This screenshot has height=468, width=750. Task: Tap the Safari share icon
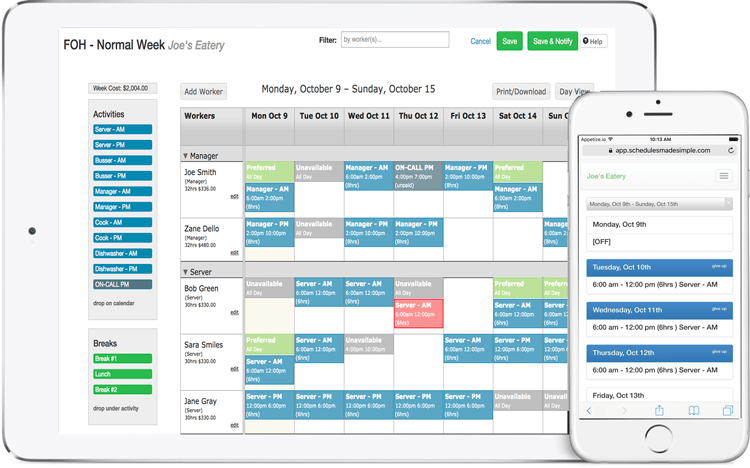click(659, 410)
